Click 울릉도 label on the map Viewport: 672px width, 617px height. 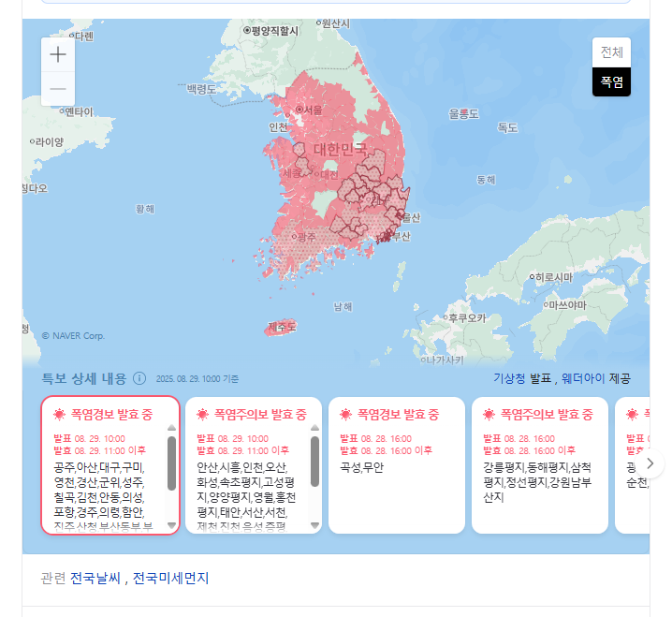[463, 114]
